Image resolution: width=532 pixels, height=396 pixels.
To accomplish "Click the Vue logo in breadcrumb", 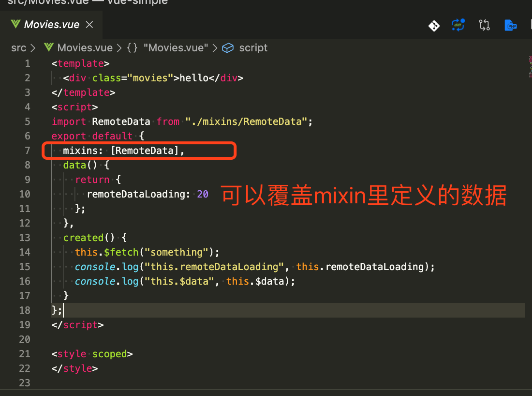I will [49, 47].
